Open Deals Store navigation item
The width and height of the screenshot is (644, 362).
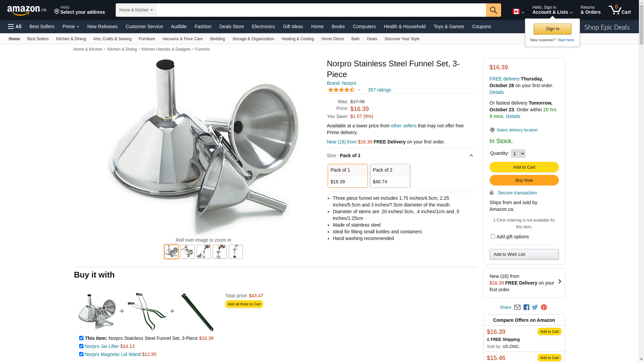click(x=231, y=26)
